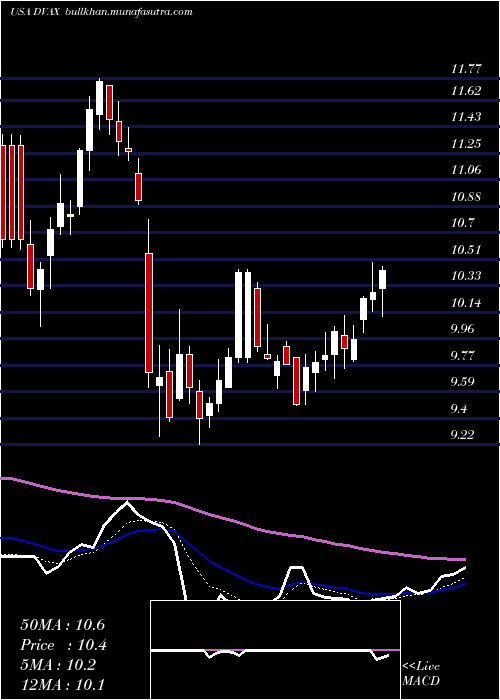The width and height of the screenshot is (500, 700).
Task: Click the 10.14 price axis label
Action: coord(466,303)
